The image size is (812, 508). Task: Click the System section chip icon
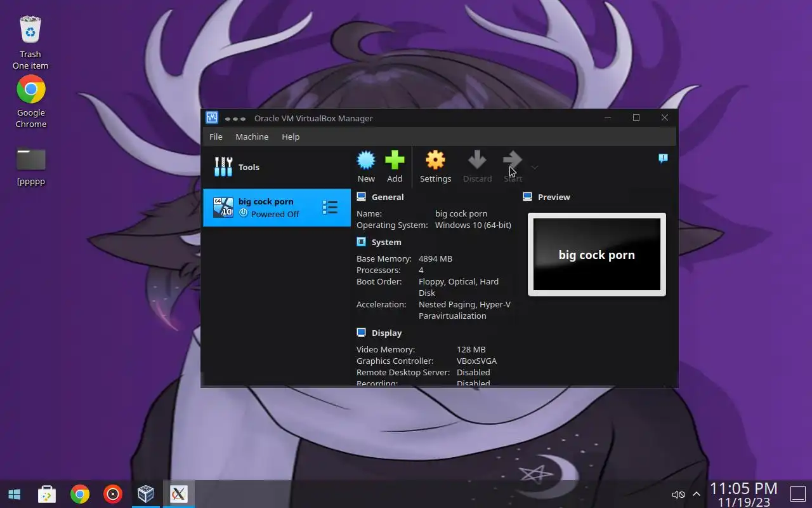click(x=361, y=242)
